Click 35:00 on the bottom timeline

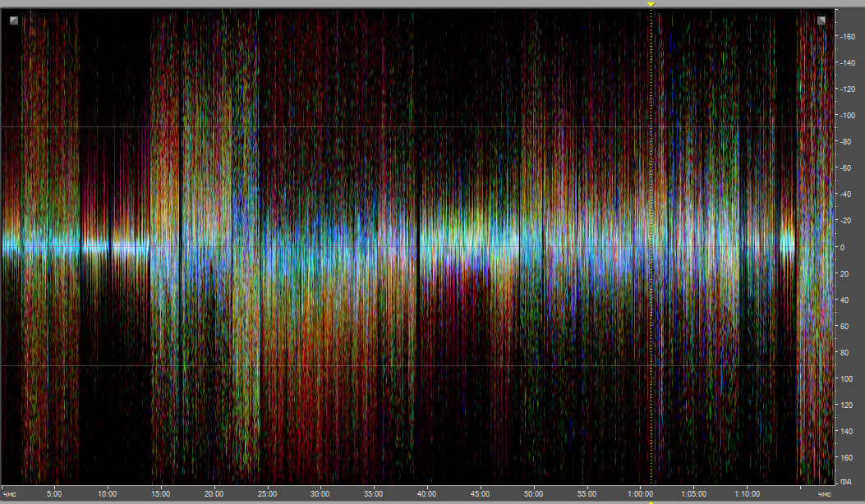point(373,494)
